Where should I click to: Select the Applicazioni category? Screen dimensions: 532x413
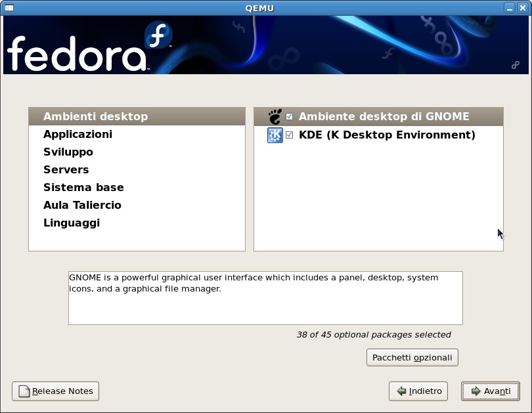click(x=137, y=135)
